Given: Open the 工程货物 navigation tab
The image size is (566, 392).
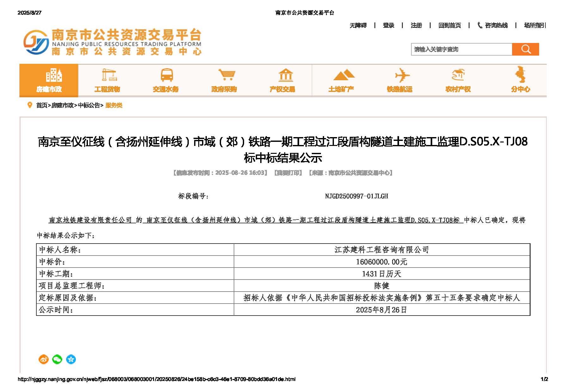Looking at the screenshot, I should click(107, 80).
